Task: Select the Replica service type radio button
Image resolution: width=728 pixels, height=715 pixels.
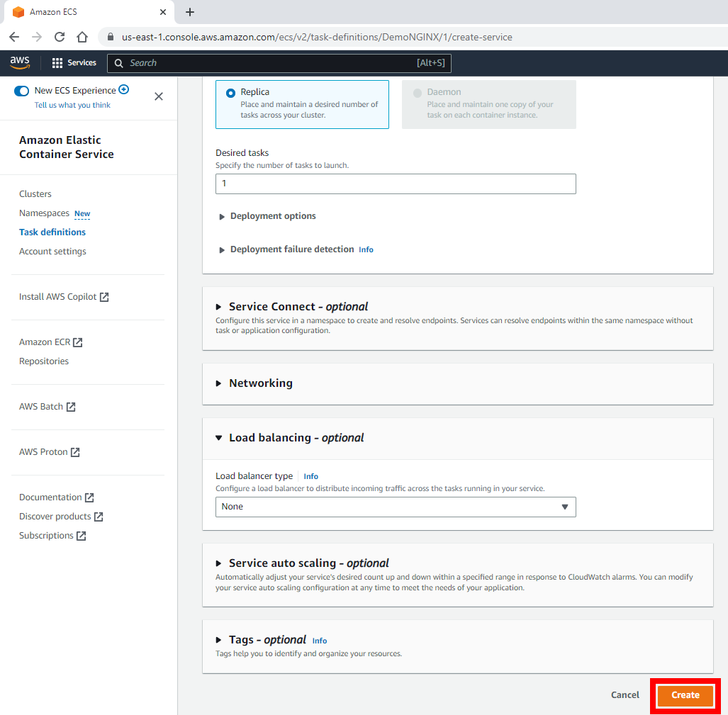Action: tap(230, 93)
